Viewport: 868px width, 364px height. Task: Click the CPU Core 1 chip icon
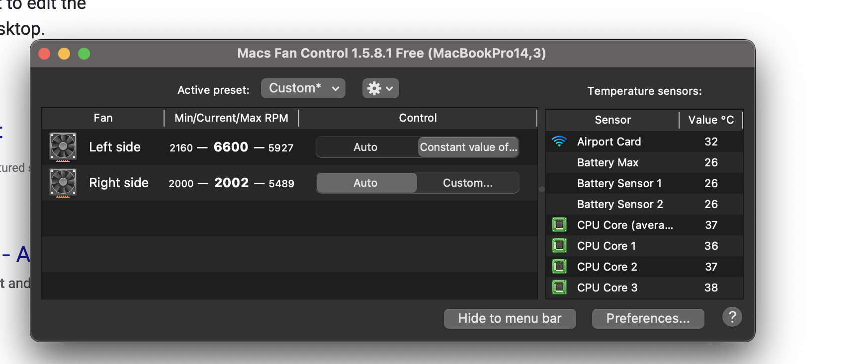click(559, 246)
